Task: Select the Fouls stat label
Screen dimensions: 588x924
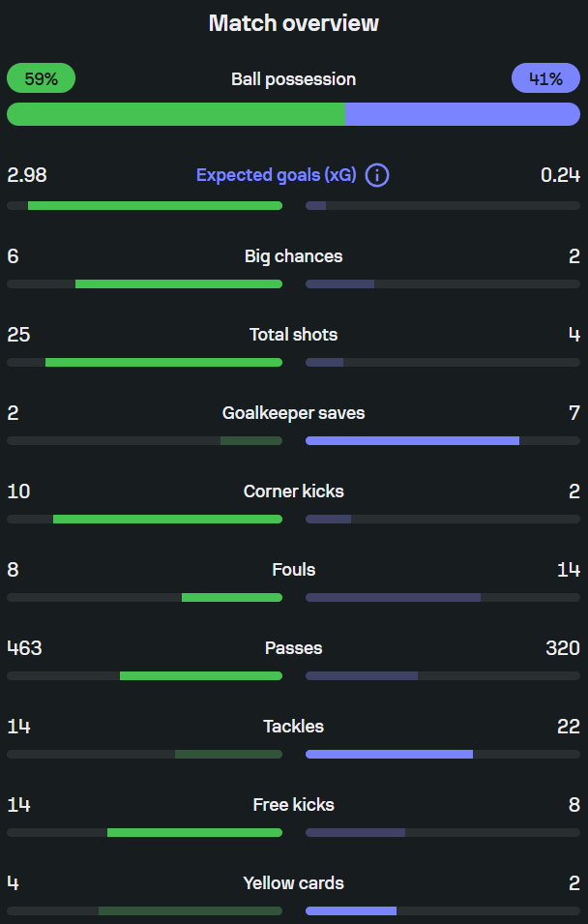Action: [293, 570]
